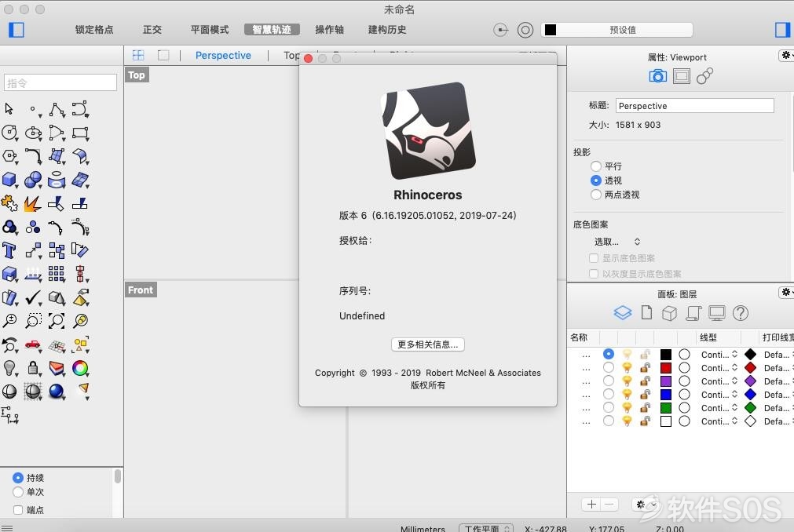
Task: Select the Rectangle tool
Action: coord(80,133)
